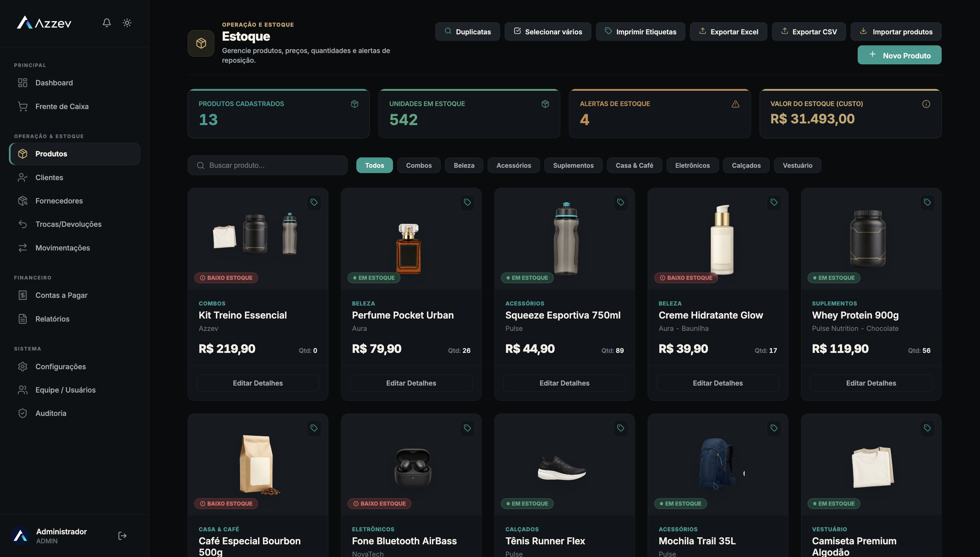Filter by Suplementos category
Screen dimensions: 980x557
[x=573, y=165]
